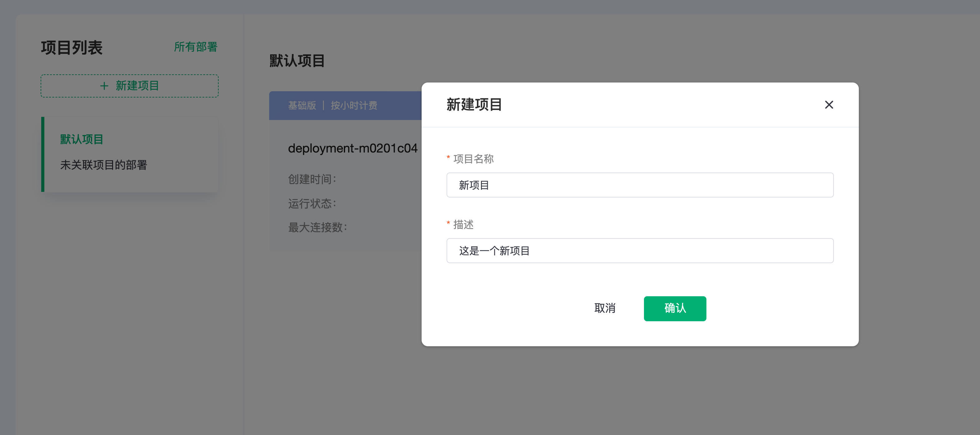The height and width of the screenshot is (435, 980).
Task: Click the 未关联项目的部署 description text
Action: pos(103,165)
